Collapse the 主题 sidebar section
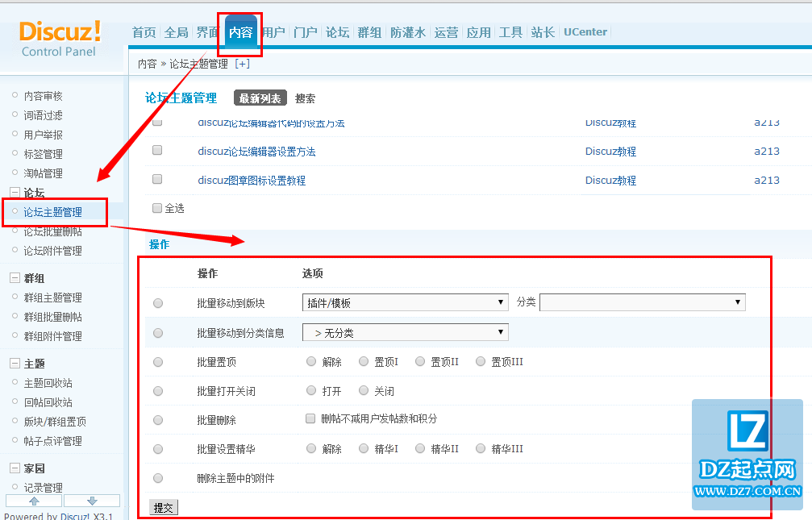 pos(15,364)
